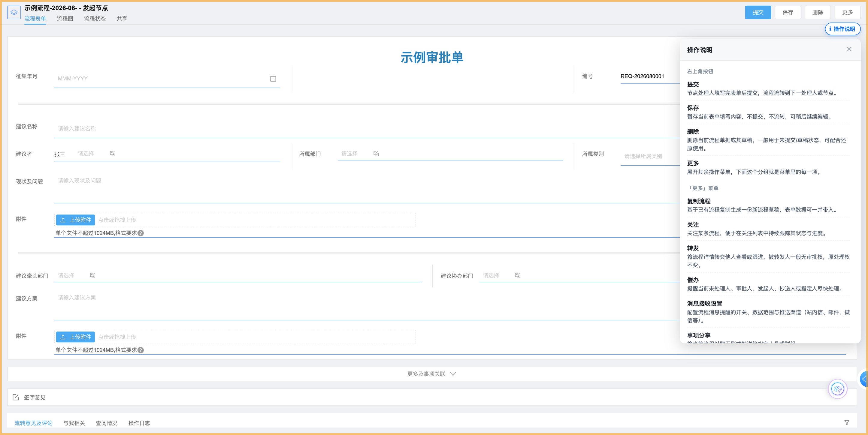Click 消息接收设置 heading in the help panel
Viewport: 868px width, 435px height.
pyautogui.click(x=705, y=303)
